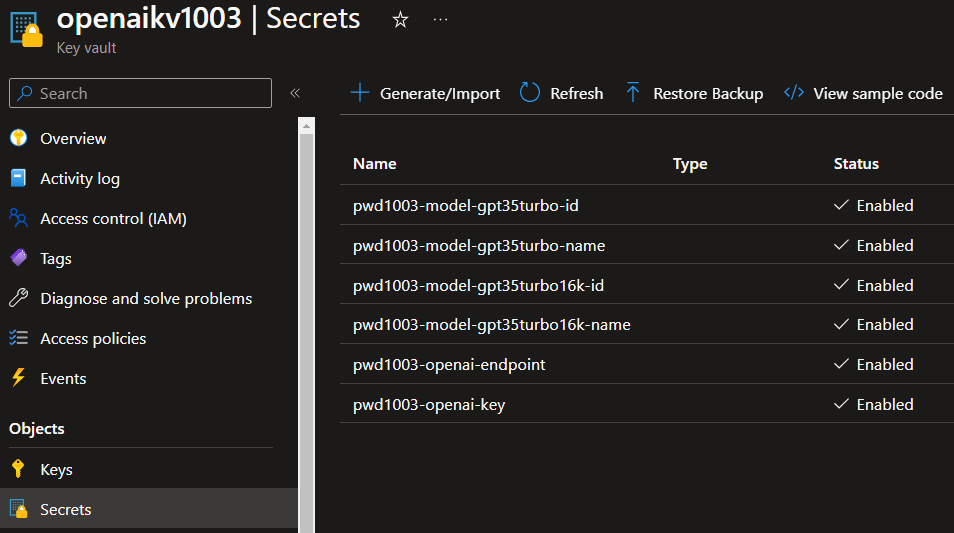
Task: Click the Access control people icon
Action: pyautogui.click(x=19, y=218)
